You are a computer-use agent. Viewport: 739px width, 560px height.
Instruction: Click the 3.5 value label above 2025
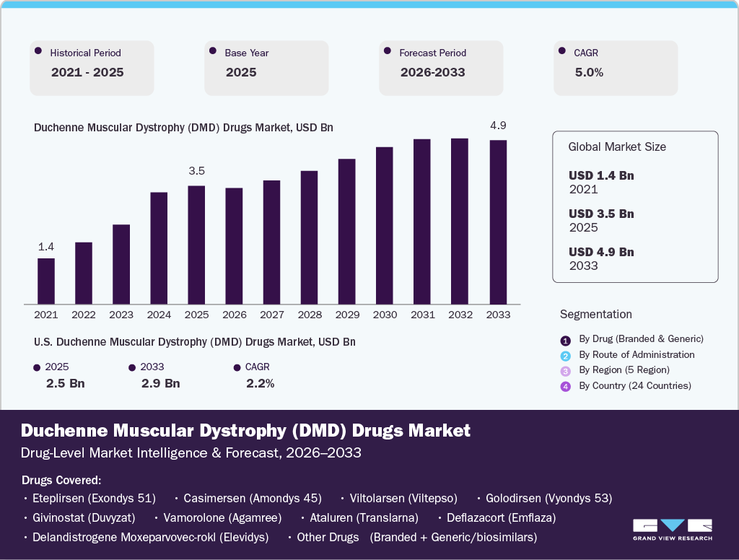click(x=196, y=170)
